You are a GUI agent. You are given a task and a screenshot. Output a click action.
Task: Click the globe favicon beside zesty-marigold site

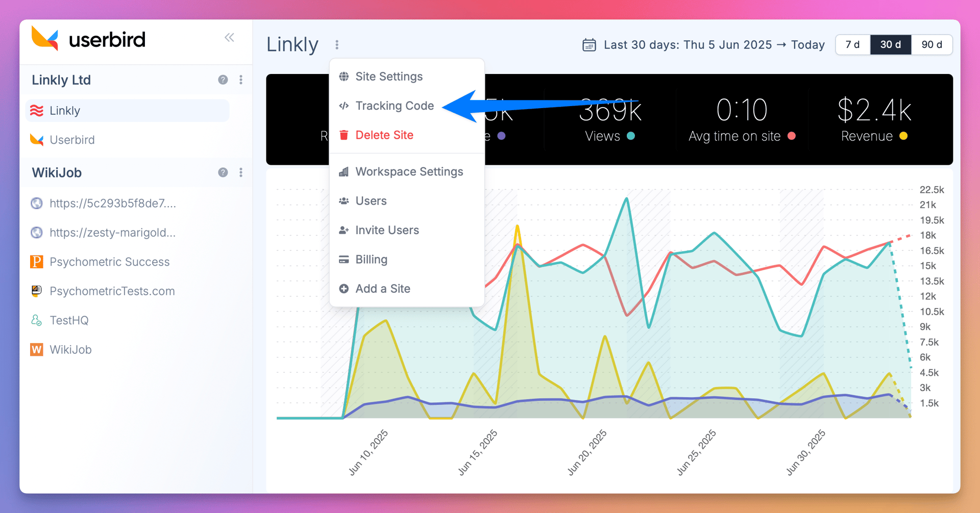[36, 233]
